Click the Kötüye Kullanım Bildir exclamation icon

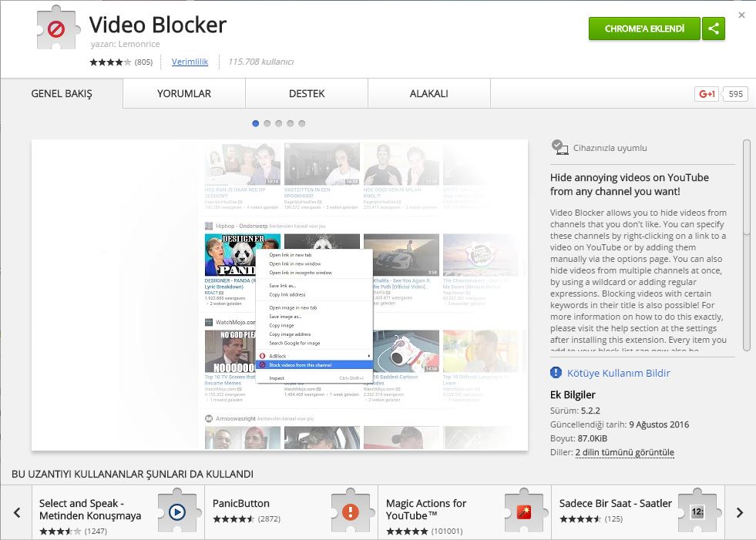[x=556, y=373]
